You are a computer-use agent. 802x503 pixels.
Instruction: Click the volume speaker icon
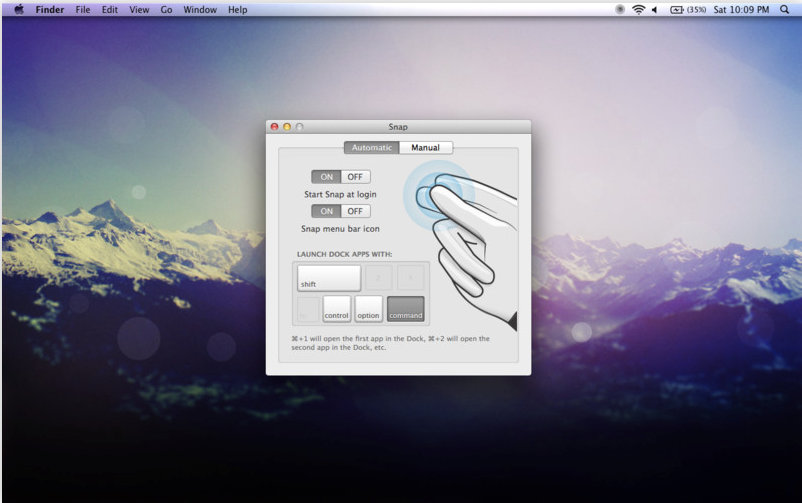(655, 9)
